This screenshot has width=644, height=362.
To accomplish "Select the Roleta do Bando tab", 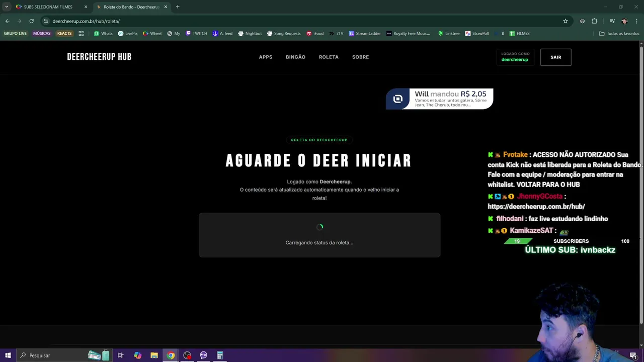I will click(x=132, y=7).
